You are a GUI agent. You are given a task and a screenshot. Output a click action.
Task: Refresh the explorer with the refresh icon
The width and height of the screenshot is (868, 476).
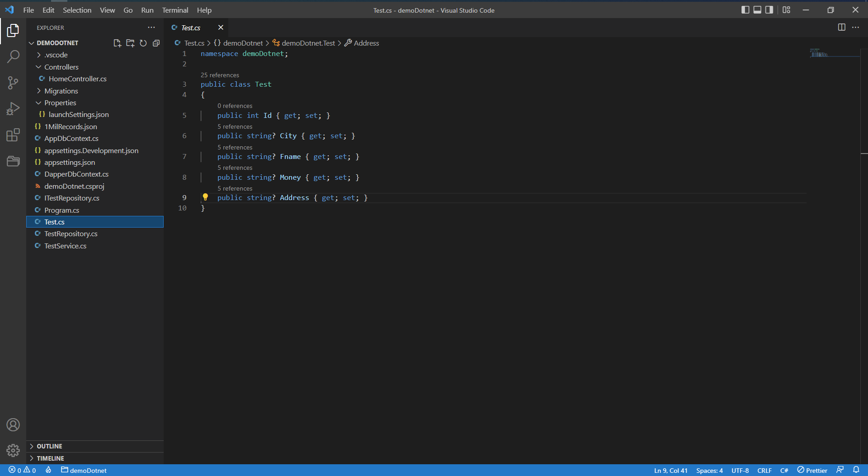pos(143,43)
